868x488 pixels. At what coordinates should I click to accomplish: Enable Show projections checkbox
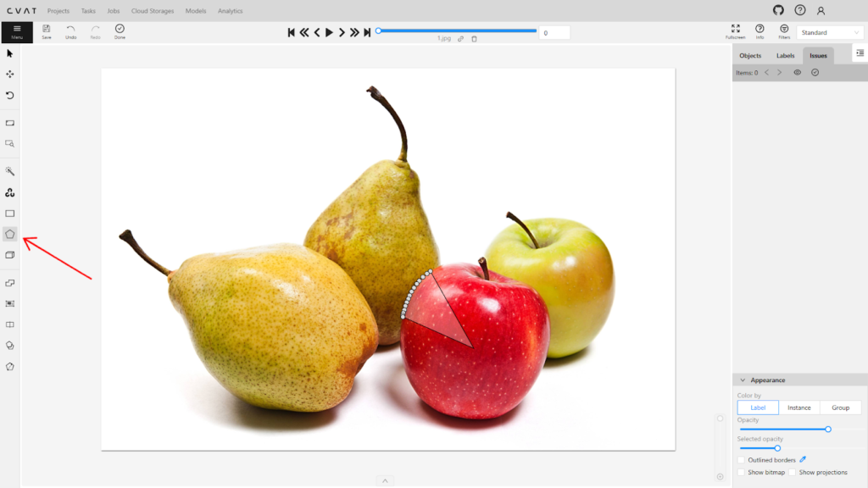pyautogui.click(x=793, y=473)
